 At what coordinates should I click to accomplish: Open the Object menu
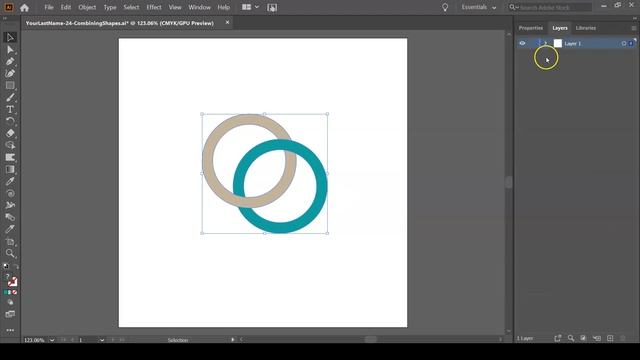[x=87, y=7]
